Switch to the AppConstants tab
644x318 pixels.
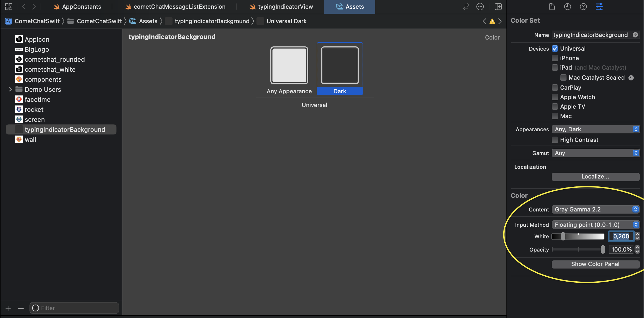(77, 7)
